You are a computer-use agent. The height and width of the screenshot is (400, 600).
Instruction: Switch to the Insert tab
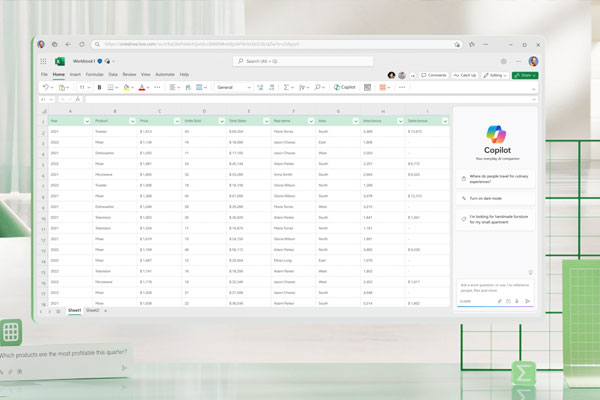[75, 74]
